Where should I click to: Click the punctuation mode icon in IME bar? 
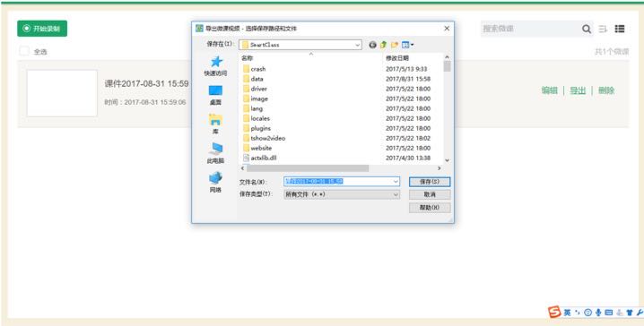pyautogui.click(x=578, y=313)
